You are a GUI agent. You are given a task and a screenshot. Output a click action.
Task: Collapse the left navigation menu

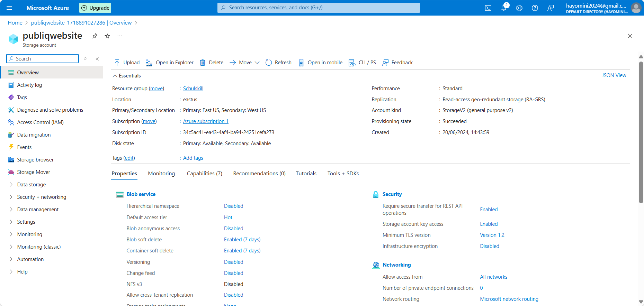tap(97, 59)
